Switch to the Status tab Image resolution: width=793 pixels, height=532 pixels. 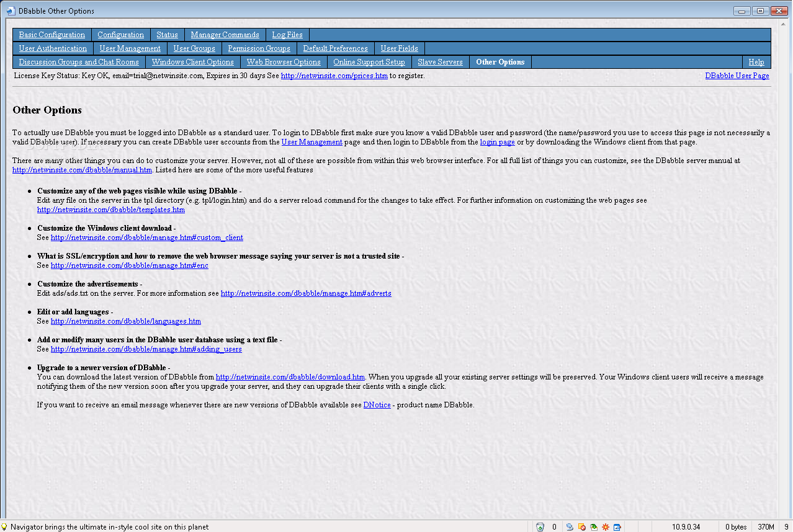[x=167, y=35]
